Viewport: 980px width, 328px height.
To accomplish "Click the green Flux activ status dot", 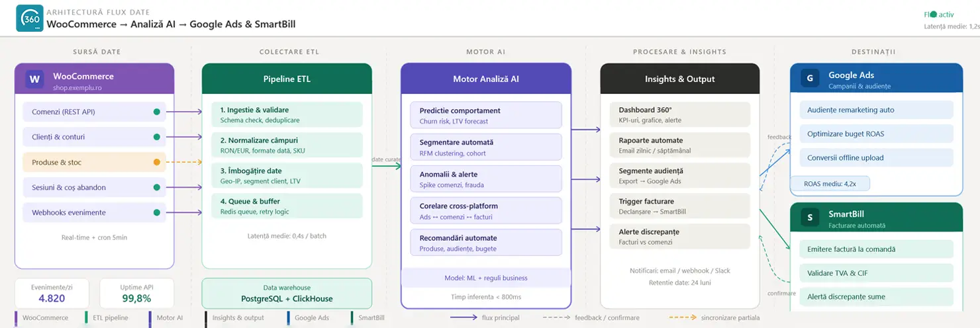I will [934, 14].
